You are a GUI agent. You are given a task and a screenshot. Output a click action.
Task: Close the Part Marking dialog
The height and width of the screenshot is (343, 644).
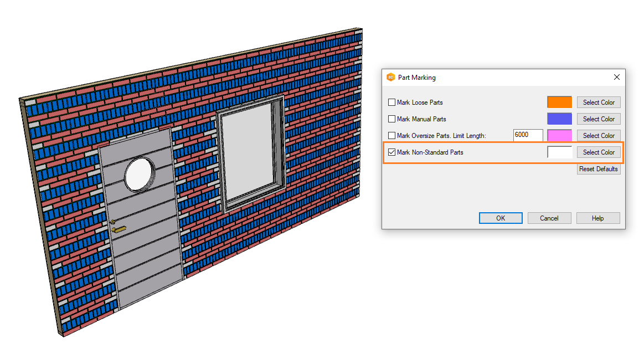(x=617, y=78)
